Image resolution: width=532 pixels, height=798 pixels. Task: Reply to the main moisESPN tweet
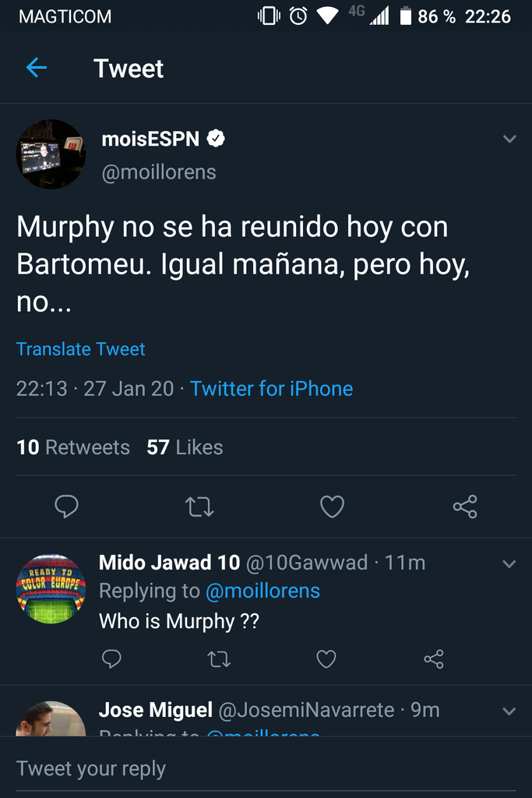(x=67, y=507)
